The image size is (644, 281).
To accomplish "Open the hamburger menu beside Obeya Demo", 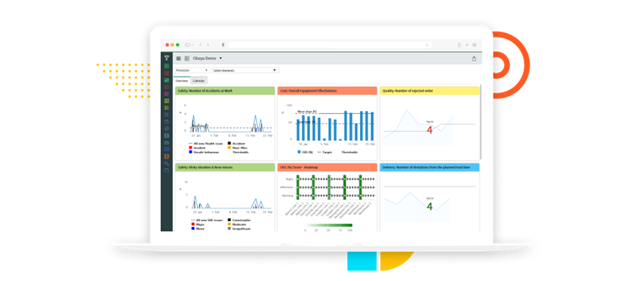I will [179, 58].
